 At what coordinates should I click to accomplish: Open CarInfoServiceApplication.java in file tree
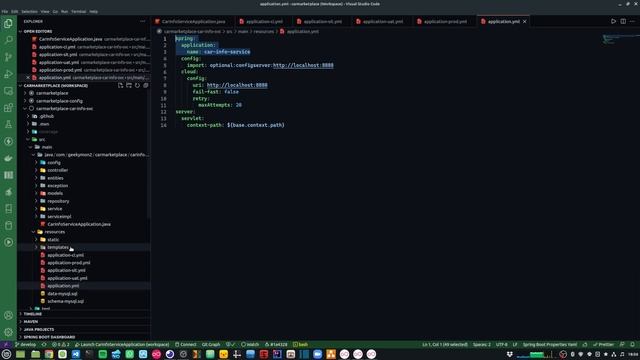click(x=79, y=224)
